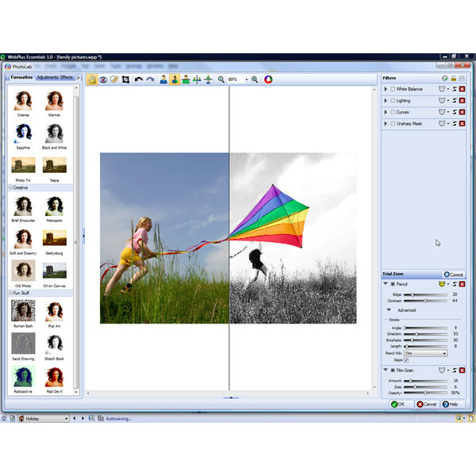Redo the last change
Image resolution: width=476 pixels, height=476 pixels.
(x=150, y=79)
